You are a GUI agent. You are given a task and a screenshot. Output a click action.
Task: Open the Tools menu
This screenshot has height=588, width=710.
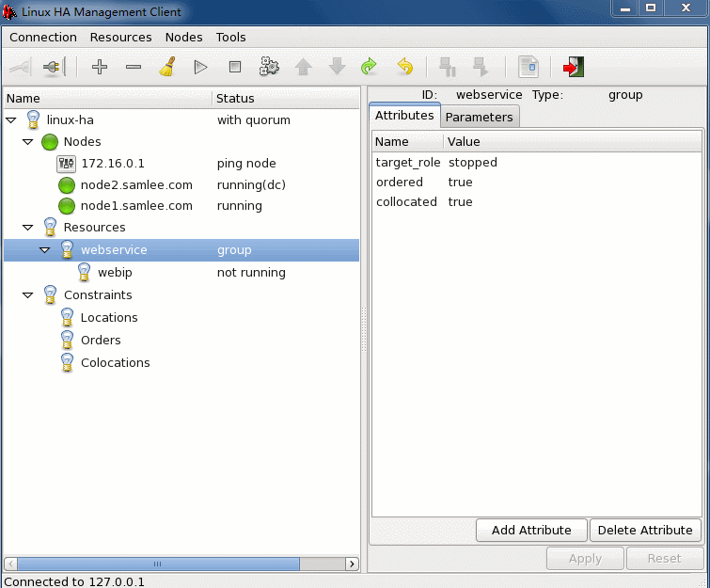click(x=230, y=37)
